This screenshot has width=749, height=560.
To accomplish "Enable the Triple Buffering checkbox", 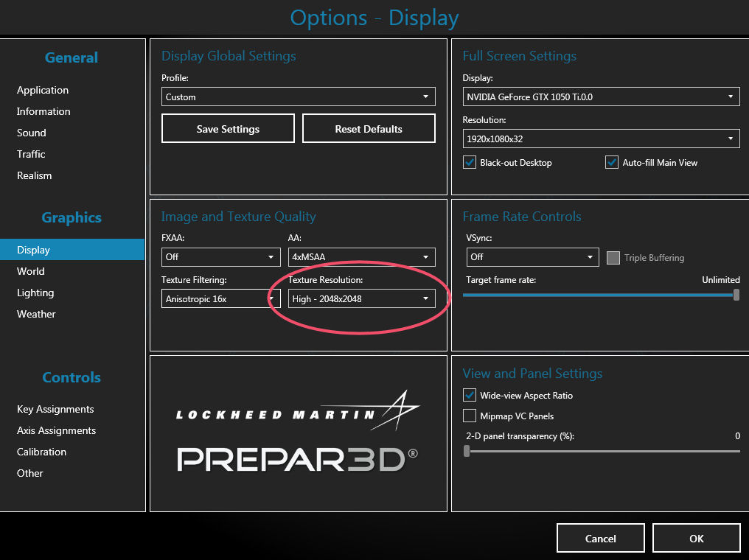I will 613,258.
